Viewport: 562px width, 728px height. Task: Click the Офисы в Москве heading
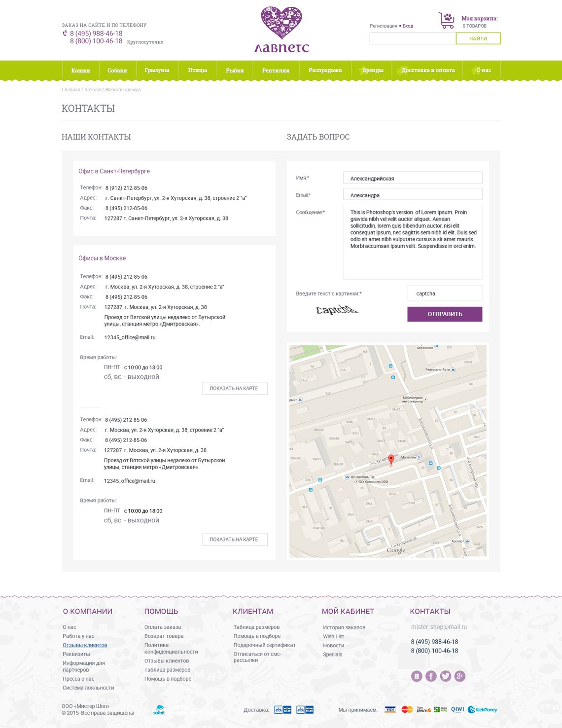102,258
